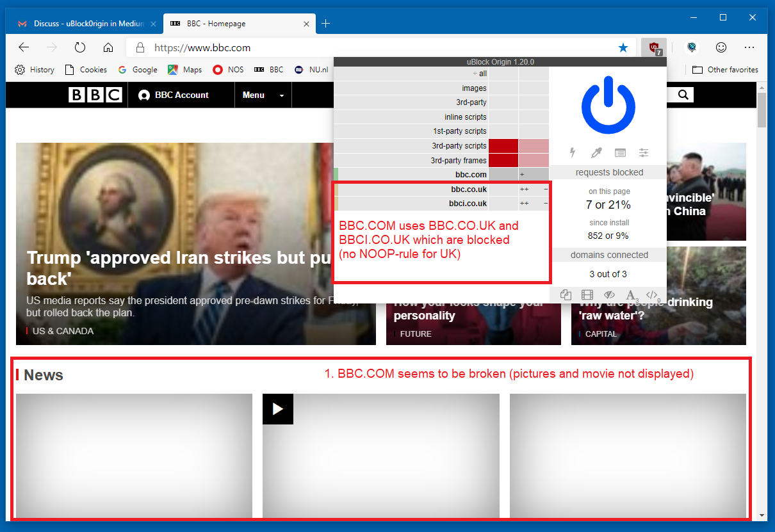Open 'BBC Account' sign-in link

173,95
